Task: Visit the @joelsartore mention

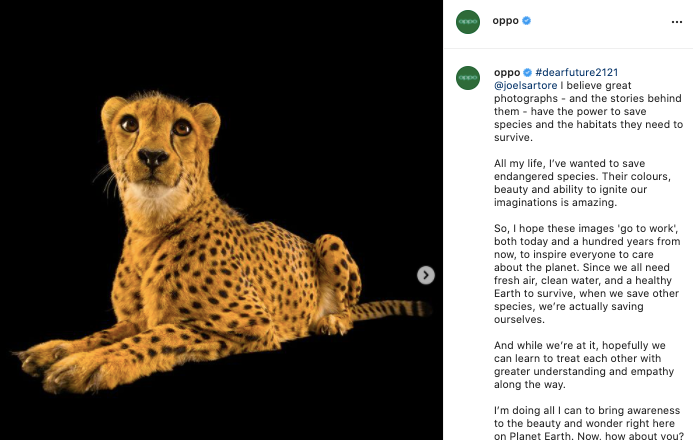Action: [527, 86]
